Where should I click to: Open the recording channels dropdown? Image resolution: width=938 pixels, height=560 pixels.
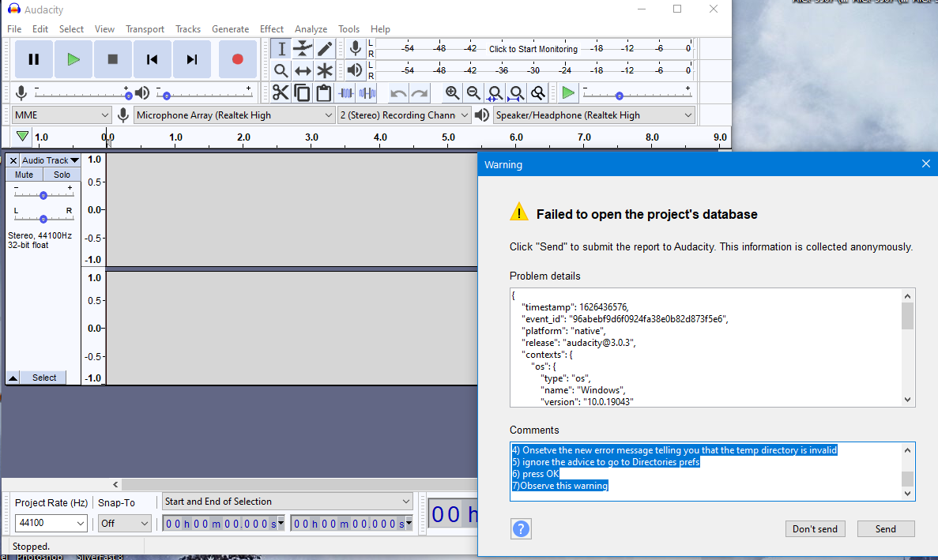(x=404, y=115)
